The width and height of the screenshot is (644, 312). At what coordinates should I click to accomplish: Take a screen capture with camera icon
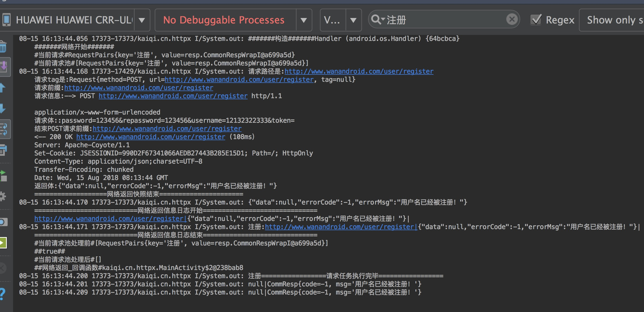3,222
